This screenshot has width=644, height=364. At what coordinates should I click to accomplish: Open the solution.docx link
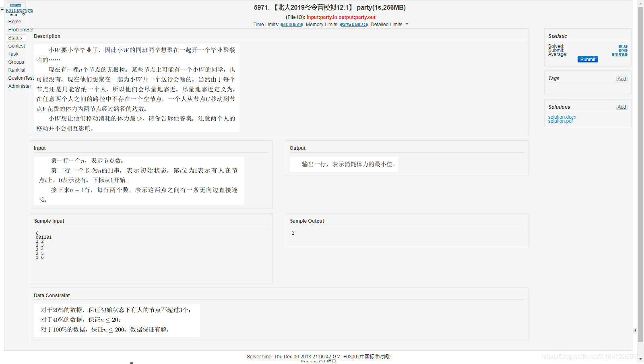(x=562, y=117)
